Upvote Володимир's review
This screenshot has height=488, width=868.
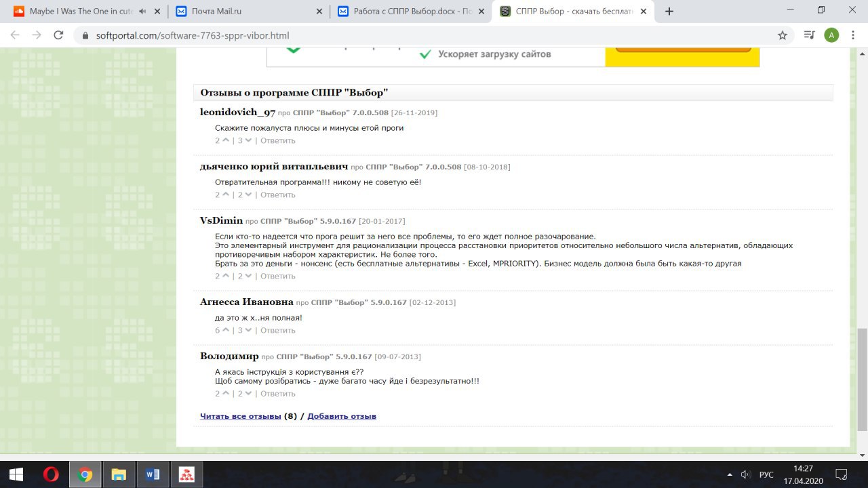pos(226,393)
